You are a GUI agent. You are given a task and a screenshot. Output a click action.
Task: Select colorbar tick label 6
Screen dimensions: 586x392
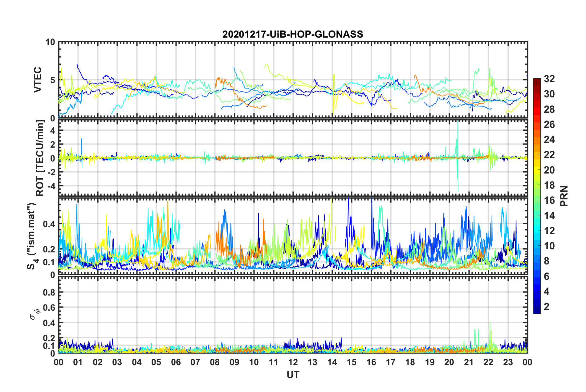547,276
